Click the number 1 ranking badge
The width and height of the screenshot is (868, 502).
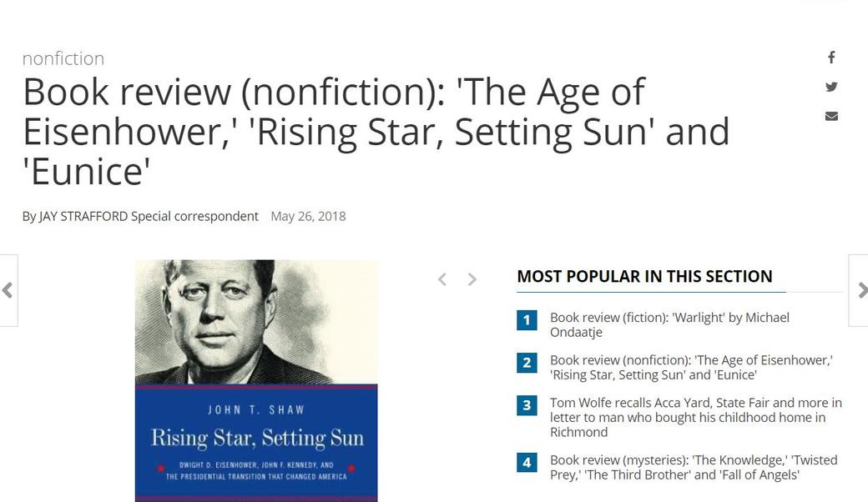click(527, 320)
